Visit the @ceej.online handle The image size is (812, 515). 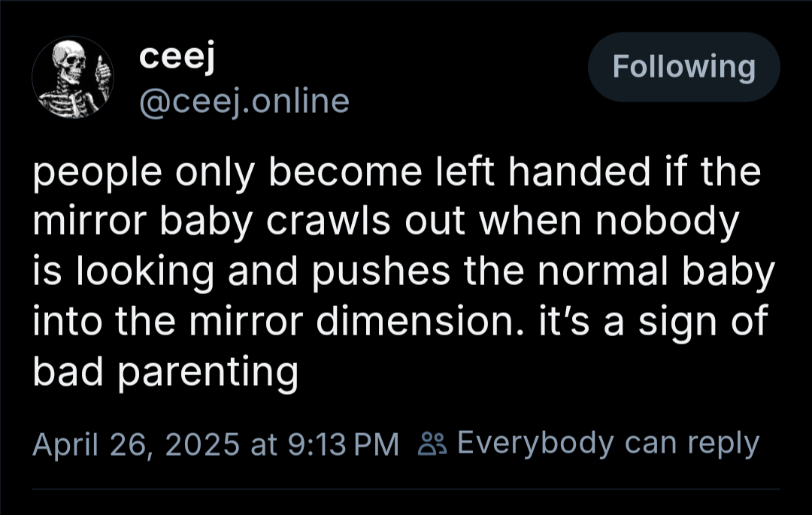(244, 100)
